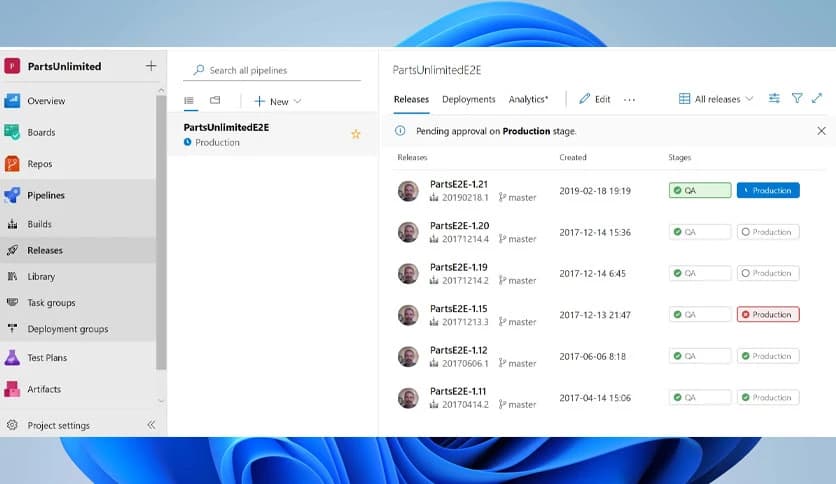Click Production stage of PartsE2E-1.12
This screenshot has width=836, height=484.
point(768,356)
